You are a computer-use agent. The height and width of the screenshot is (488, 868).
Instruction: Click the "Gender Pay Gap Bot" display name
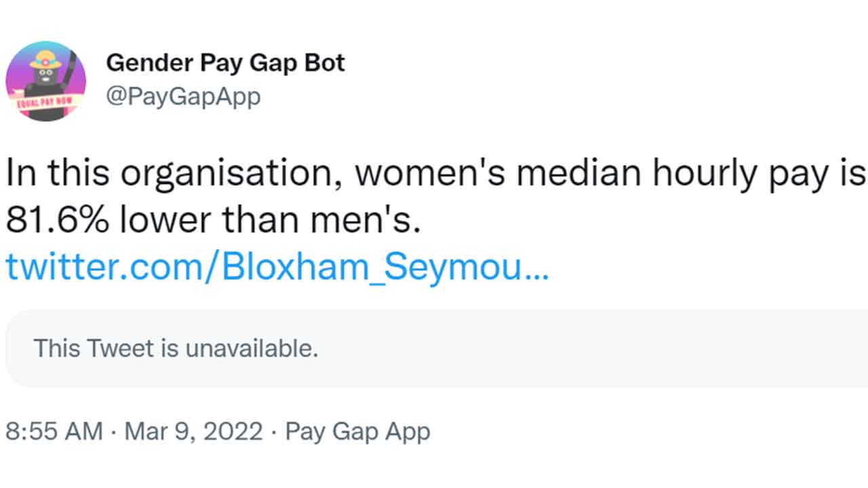point(225,63)
